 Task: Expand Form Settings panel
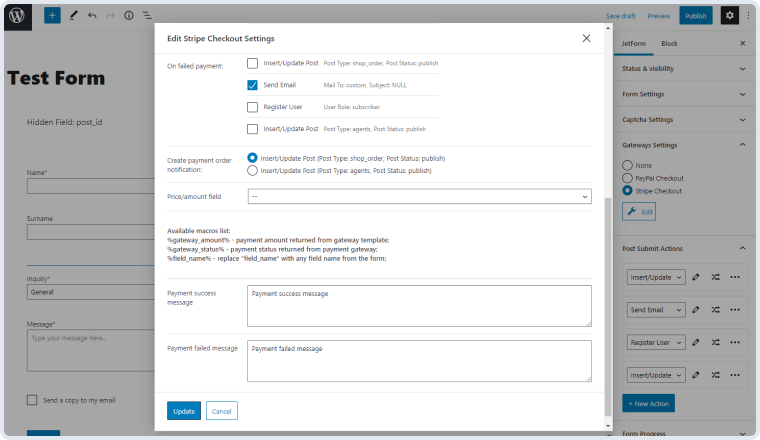click(684, 94)
